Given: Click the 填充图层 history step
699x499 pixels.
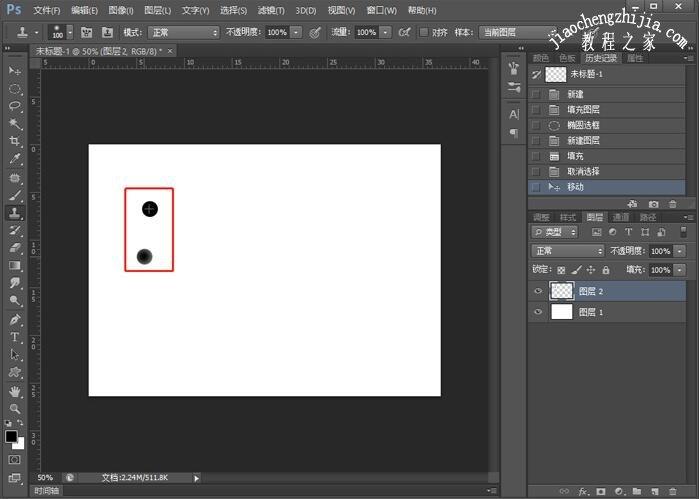Looking at the screenshot, I should pyautogui.click(x=583, y=109).
